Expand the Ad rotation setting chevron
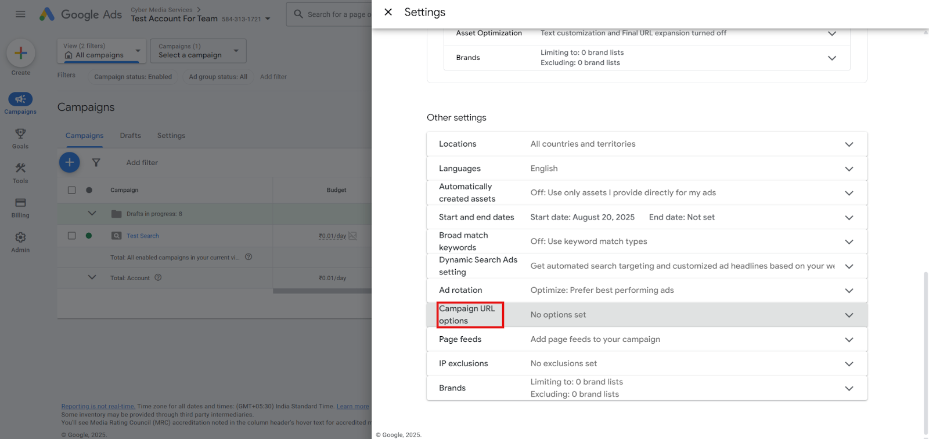The height and width of the screenshot is (439, 929). tap(849, 290)
